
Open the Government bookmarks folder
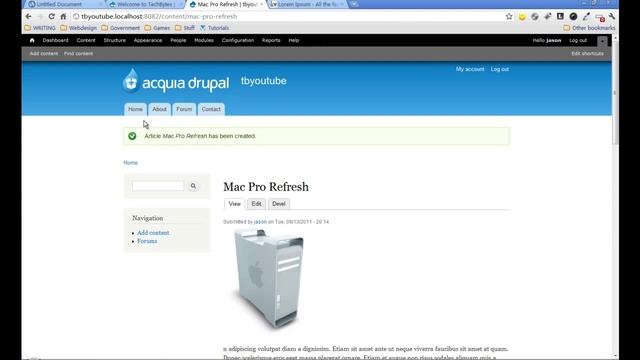[121, 28]
